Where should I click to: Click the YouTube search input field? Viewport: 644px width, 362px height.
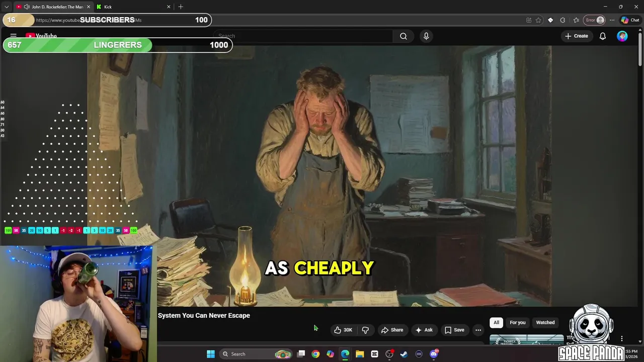tap(303, 36)
